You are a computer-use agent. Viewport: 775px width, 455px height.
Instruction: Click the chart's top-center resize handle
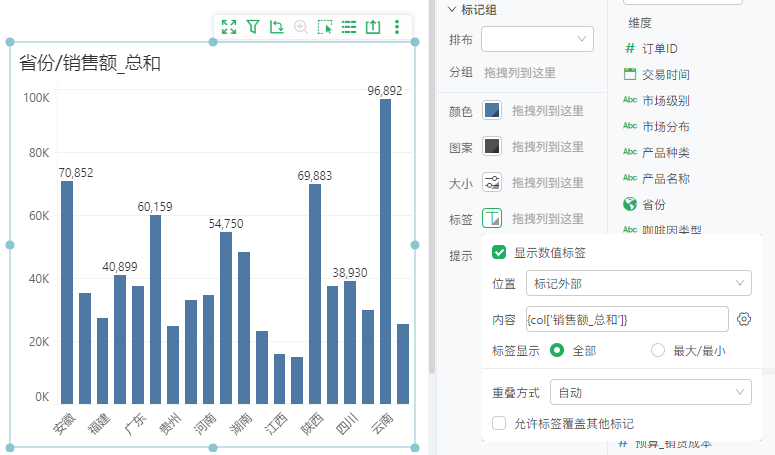coord(213,42)
